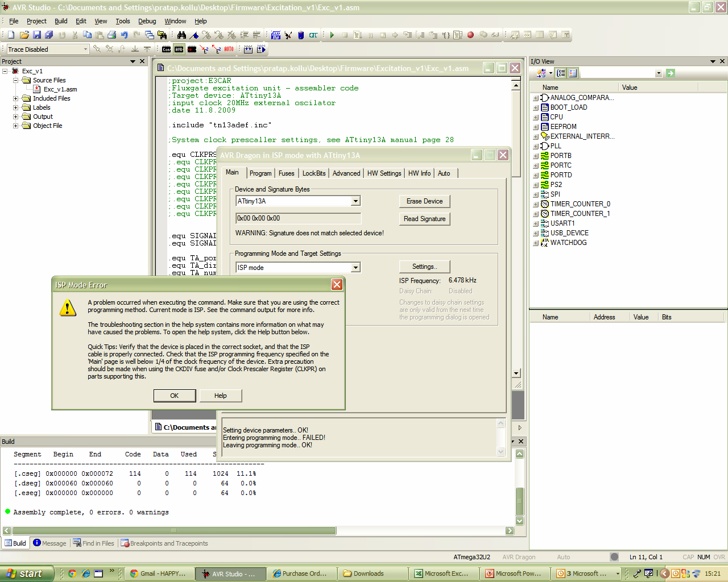This screenshot has height=582, width=728.
Task: Click the Con connect chip icon
Action: click(166, 49)
